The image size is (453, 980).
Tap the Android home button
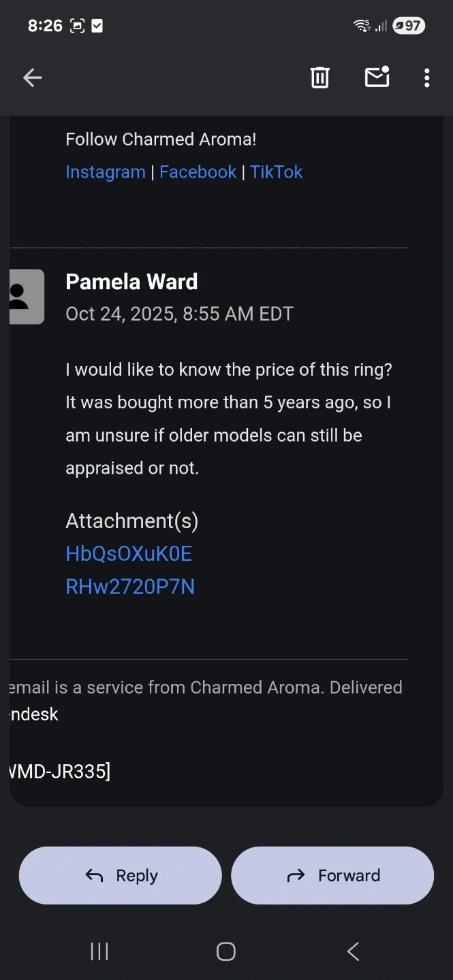point(226,951)
